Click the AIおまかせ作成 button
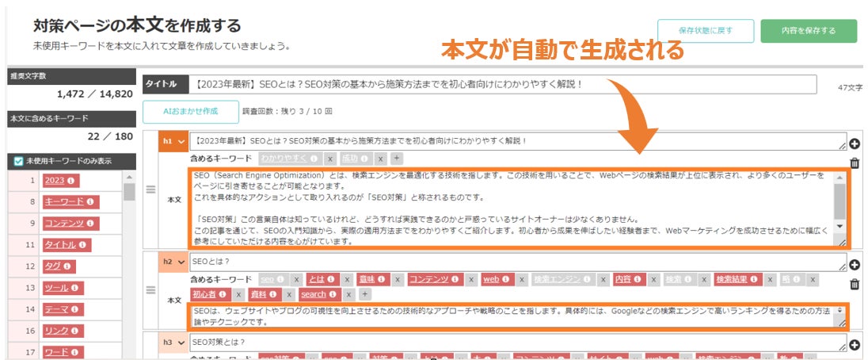 click(x=190, y=111)
